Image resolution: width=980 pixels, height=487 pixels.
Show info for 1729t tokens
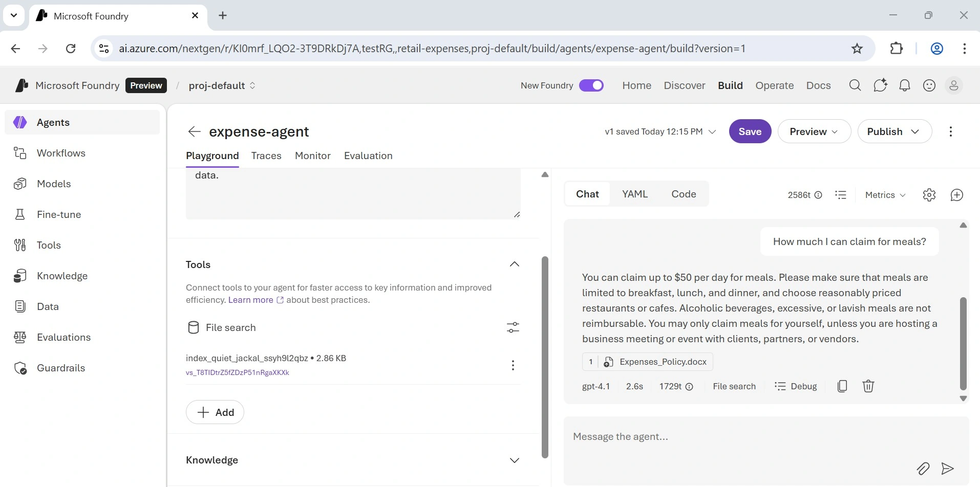(689, 387)
